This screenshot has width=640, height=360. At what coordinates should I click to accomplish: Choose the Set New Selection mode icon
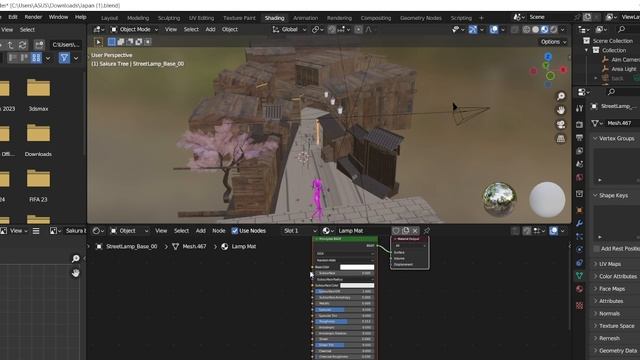pyautogui.click(x=111, y=42)
